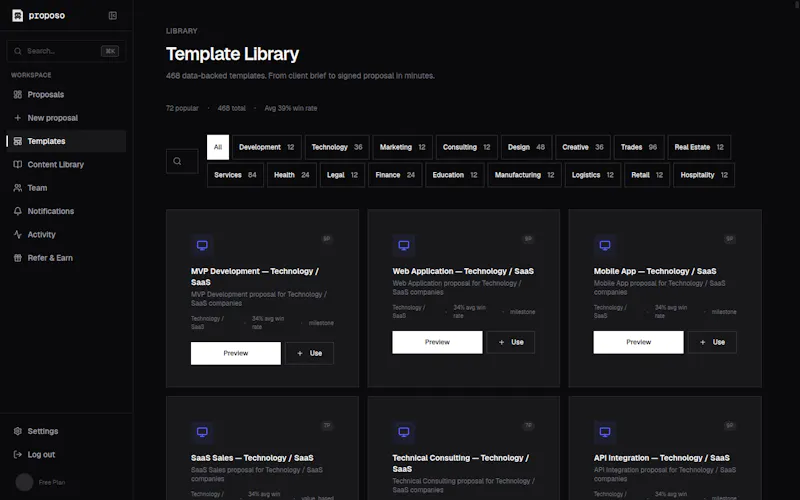Click the template search box

point(182,161)
